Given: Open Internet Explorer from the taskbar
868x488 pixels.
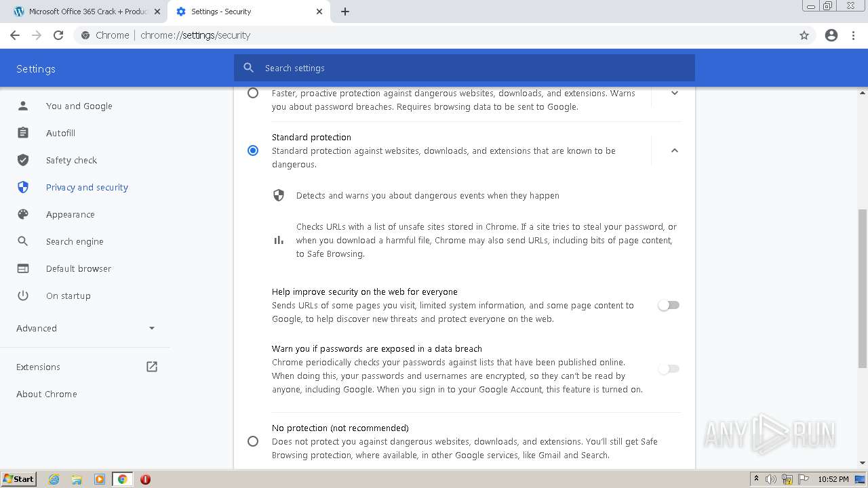Looking at the screenshot, I should click(x=54, y=479).
